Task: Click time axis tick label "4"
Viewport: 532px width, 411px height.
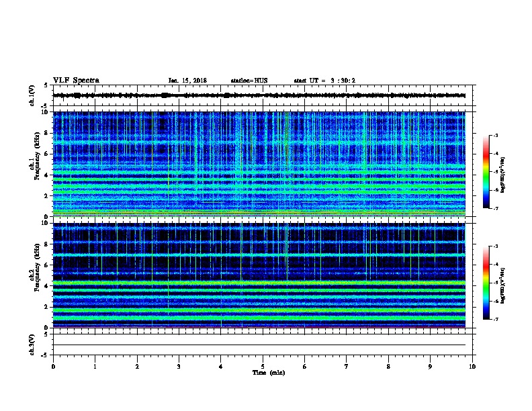Action: (221, 367)
